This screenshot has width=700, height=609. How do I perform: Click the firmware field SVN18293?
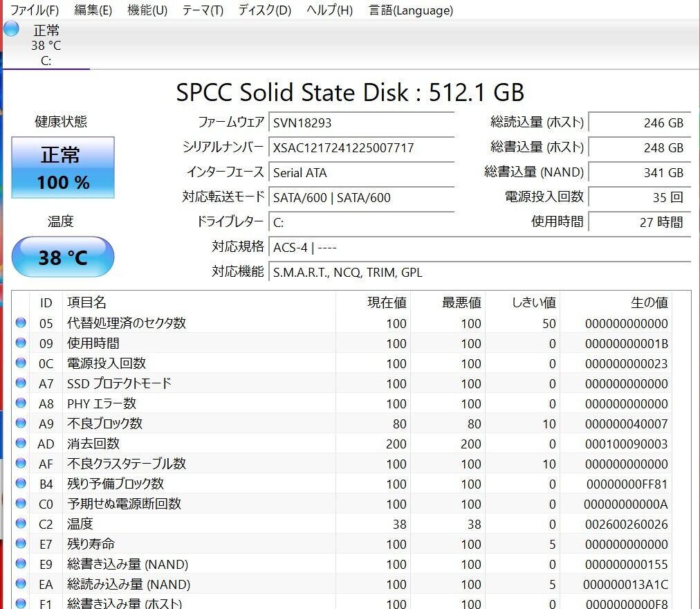[360, 123]
